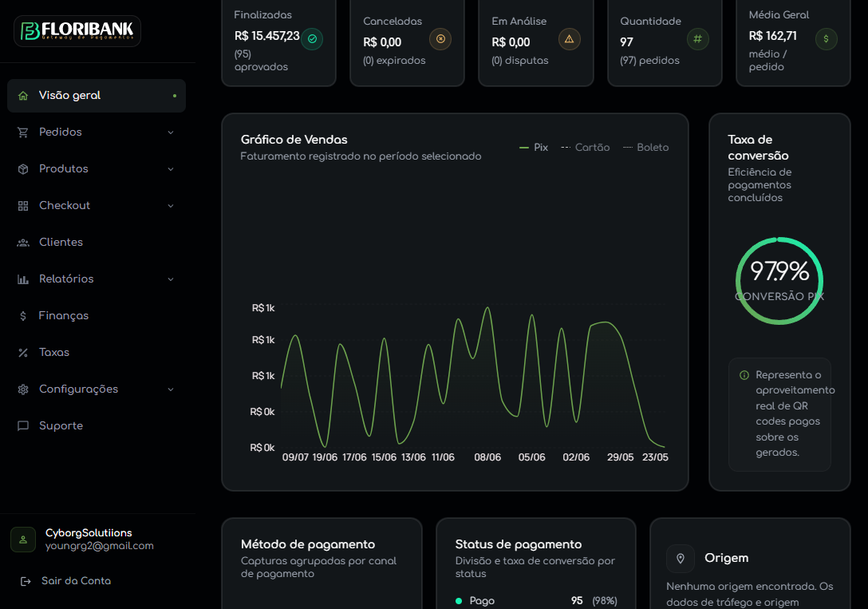Click the Taxa de conversão heading

pyautogui.click(x=758, y=148)
